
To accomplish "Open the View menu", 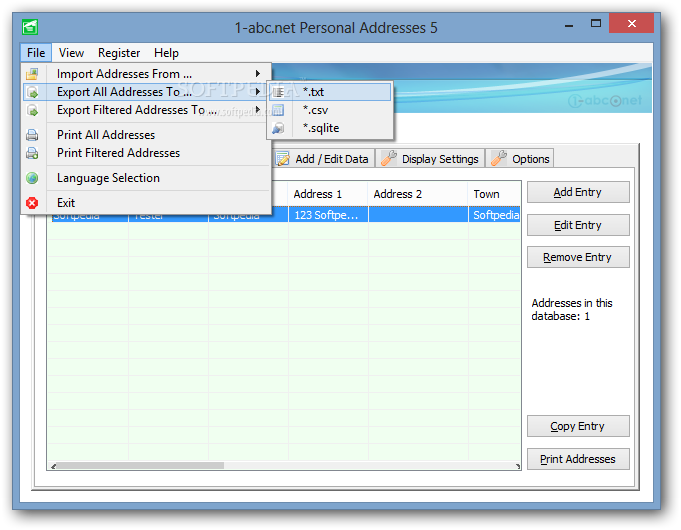I will pyautogui.click(x=71, y=53).
